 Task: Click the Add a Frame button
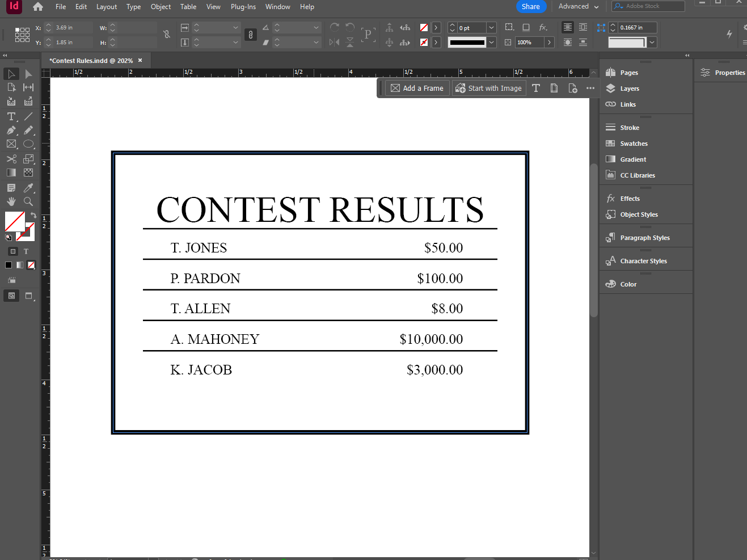pos(417,88)
